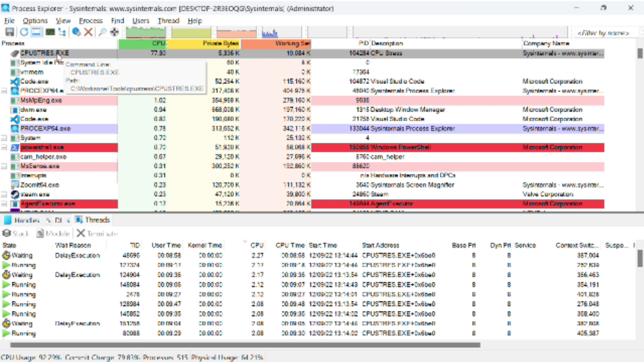Open the Help menu
The width and height of the screenshot is (644, 362).
click(195, 21)
